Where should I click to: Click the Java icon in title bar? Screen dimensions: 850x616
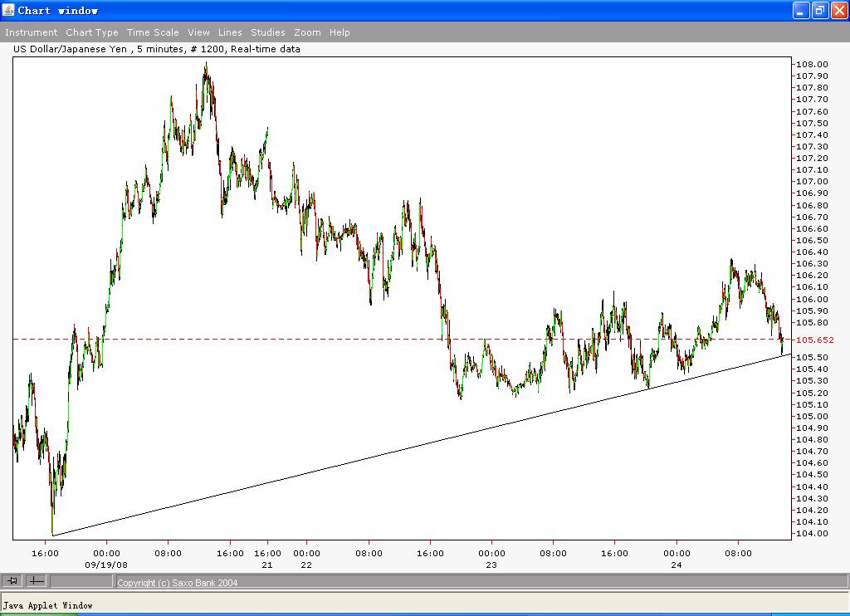click(x=8, y=10)
